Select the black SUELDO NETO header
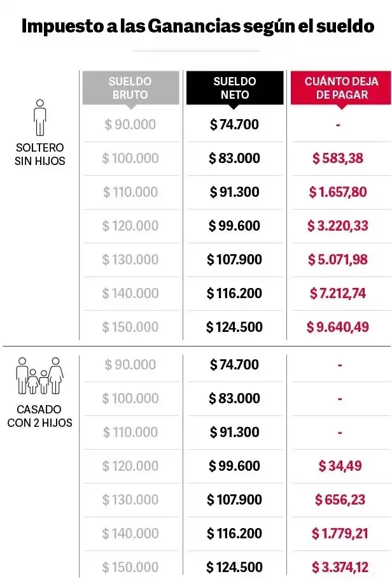 [234, 88]
